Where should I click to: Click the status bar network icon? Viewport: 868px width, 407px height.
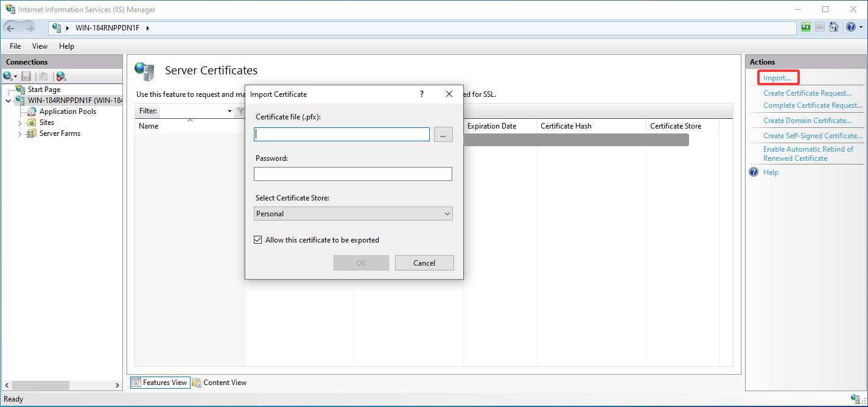tap(856, 399)
